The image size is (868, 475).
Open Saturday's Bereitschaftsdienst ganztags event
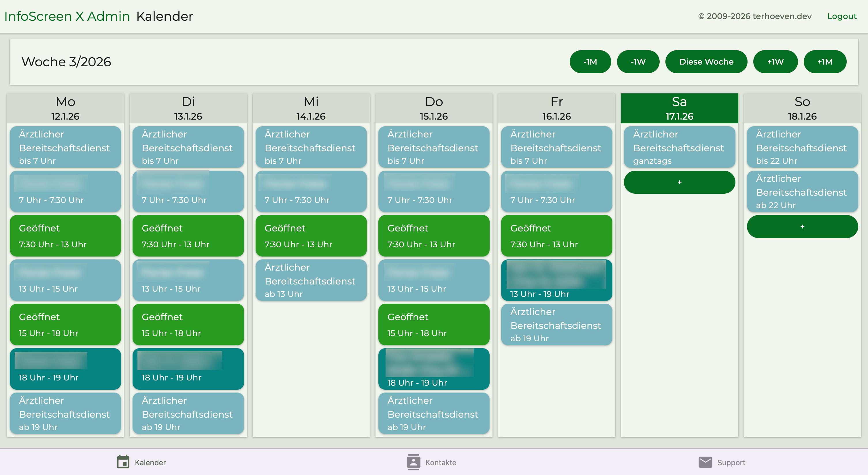click(679, 147)
